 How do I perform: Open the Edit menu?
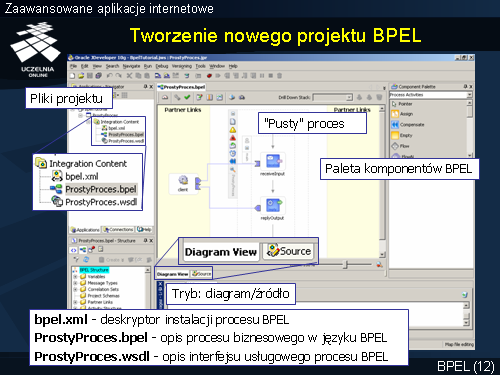point(85,66)
